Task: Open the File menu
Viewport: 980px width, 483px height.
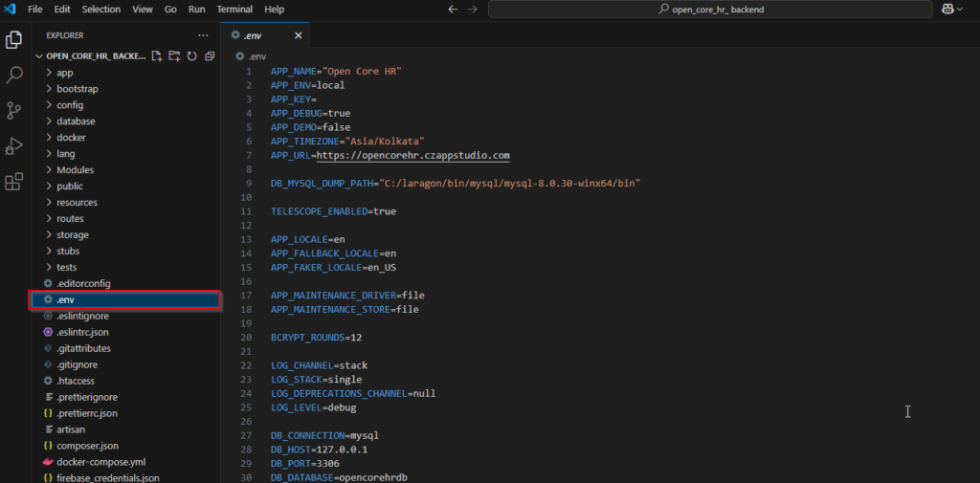Action: click(x=35, y=10)
